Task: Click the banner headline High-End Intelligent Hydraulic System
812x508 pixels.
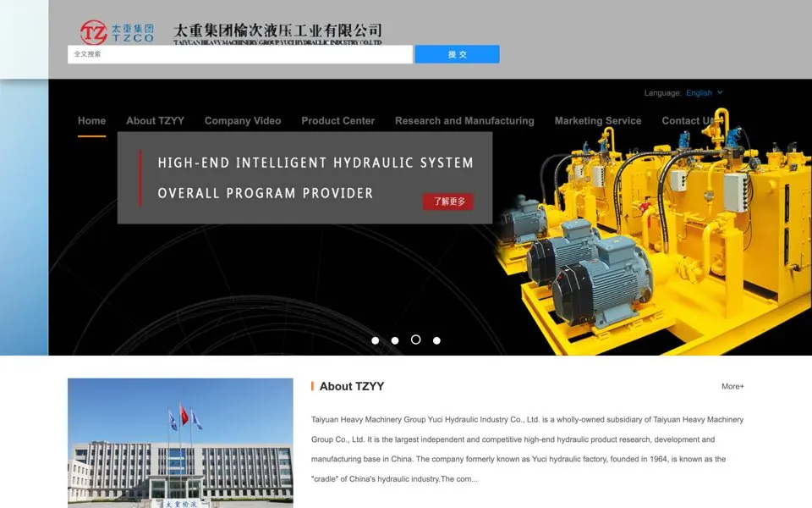Action: point(315,163)
